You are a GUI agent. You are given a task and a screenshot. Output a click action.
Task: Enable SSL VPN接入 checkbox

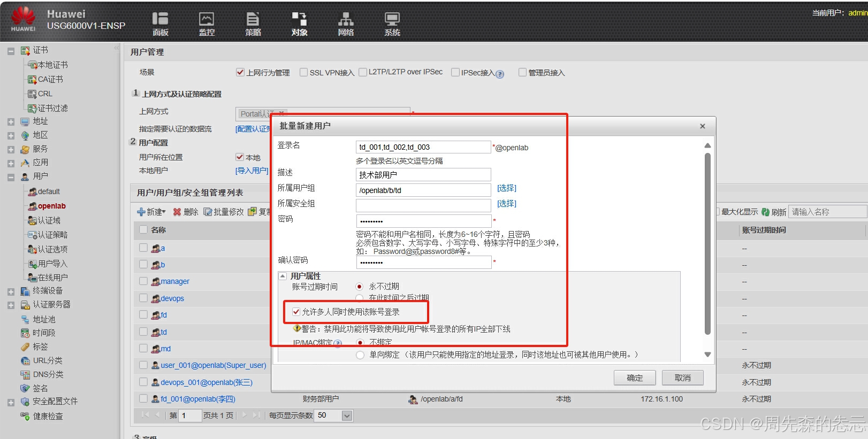pyautogui.click(x=303, y=72)
